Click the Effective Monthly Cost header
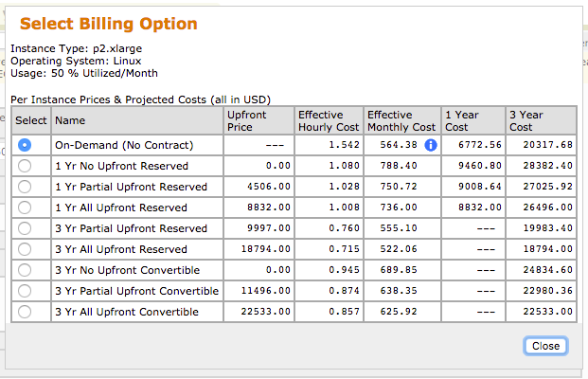The image size is (588, 379). 401,120
